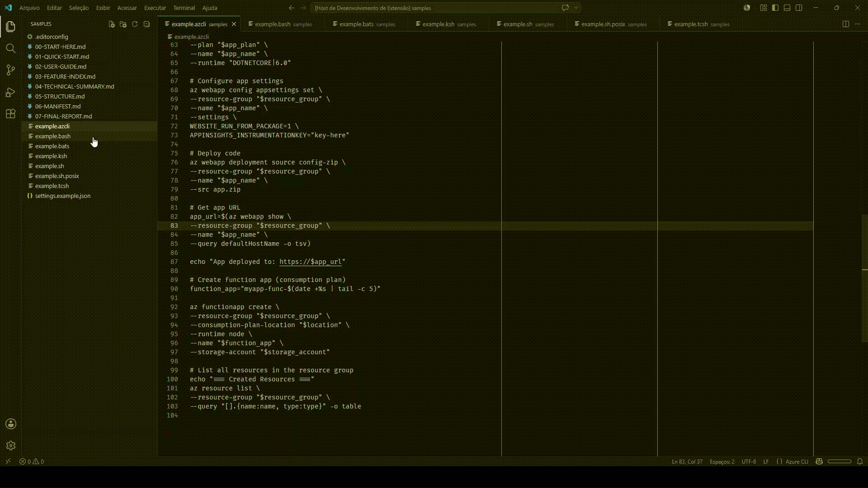This screenshot has height=488, width=868.
Task: Open the Azure CLI language mode selector
Action: click(x=797, y=461)
